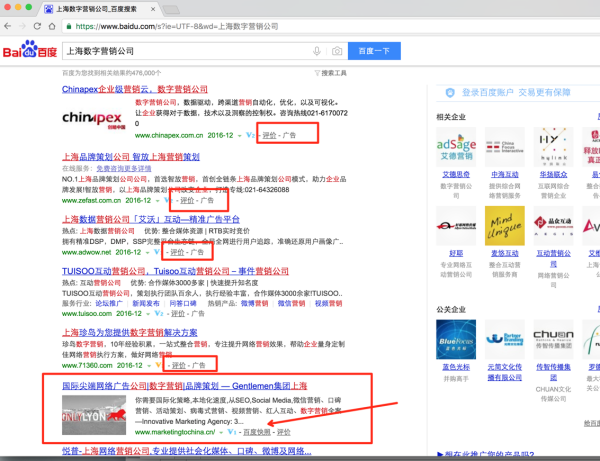Start voice search with microphone icon

point(316,51)
